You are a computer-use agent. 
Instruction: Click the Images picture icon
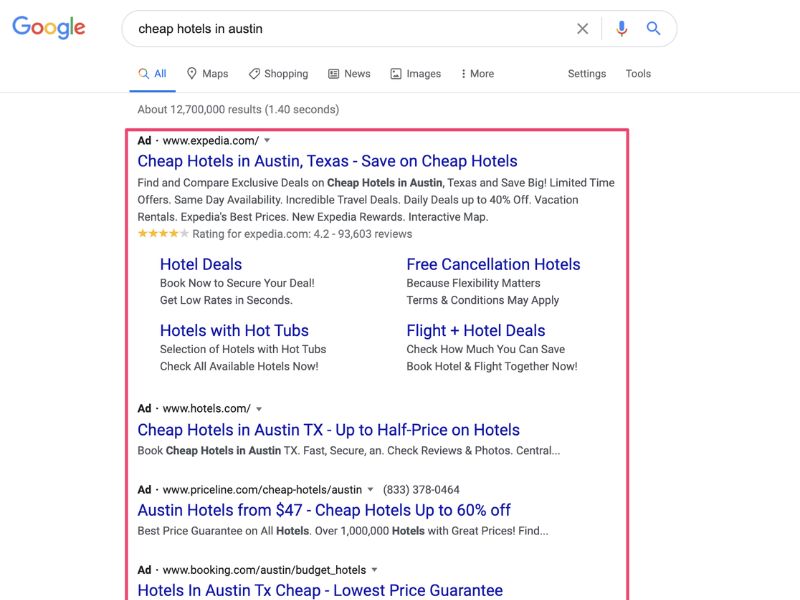394,73
